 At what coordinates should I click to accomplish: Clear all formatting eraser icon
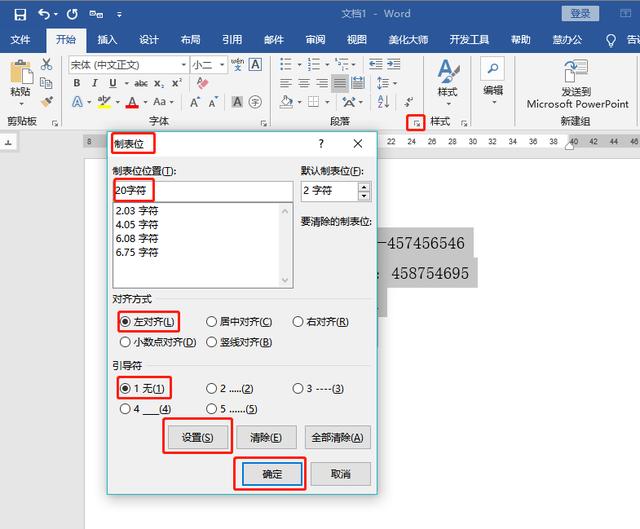pyautogui.click(x=202, y=83)
